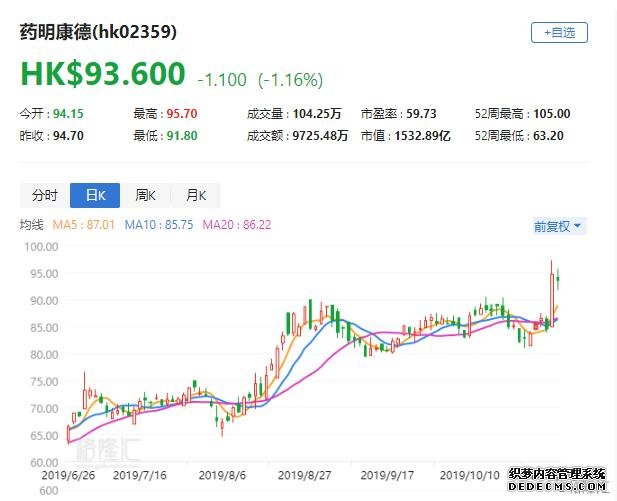617x501 pixels.
Task: Click the +自选 add to watchlist button
Action: pos(558,32)
